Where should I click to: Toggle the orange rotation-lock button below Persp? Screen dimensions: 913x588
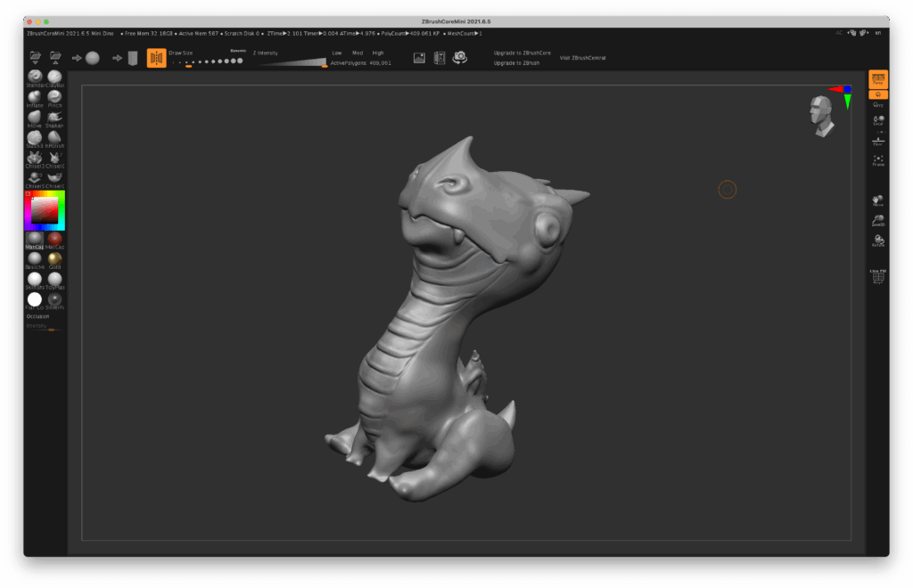(878, 94)
